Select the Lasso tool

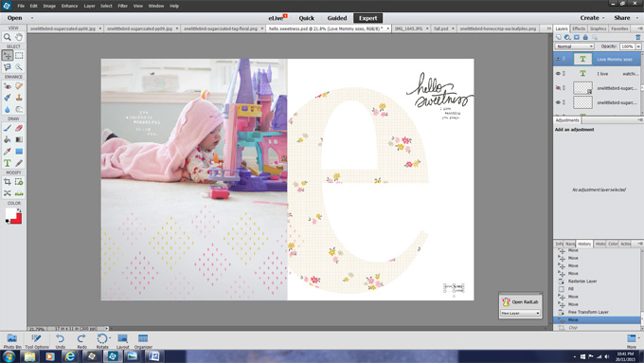click(x=8, y=66)
